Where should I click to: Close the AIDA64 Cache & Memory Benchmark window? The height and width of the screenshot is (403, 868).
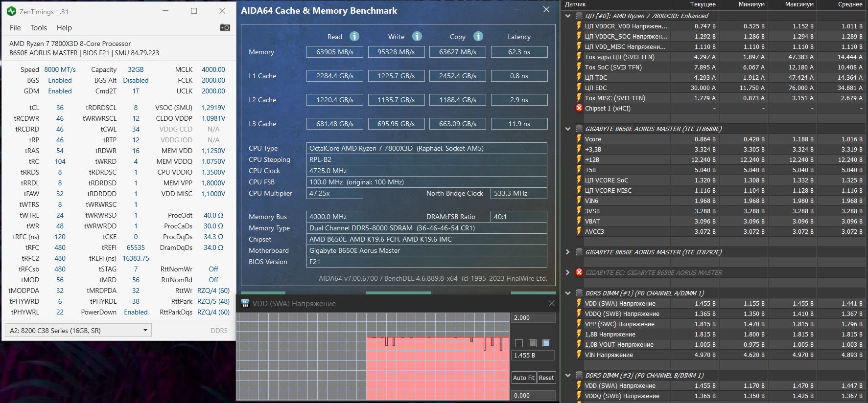(x=546, y=10)
